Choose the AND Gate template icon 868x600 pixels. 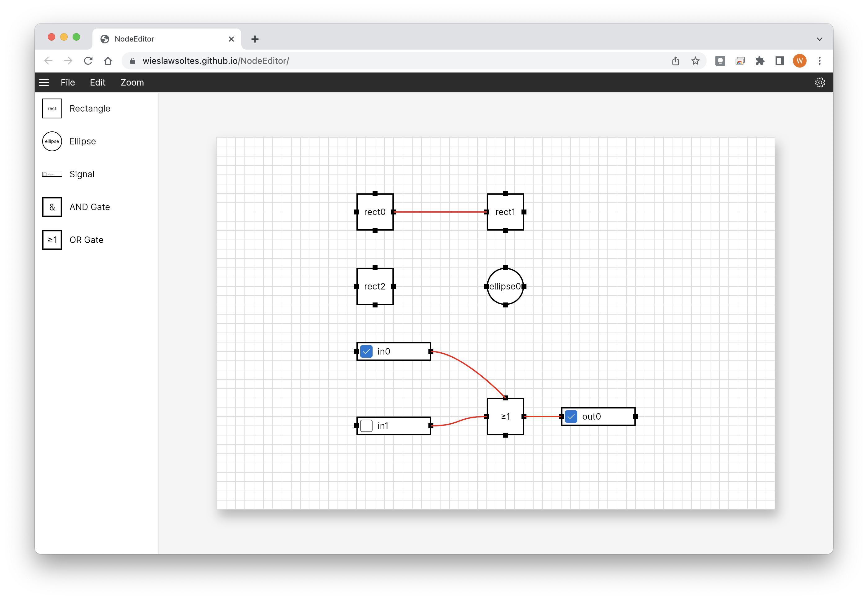tap(52, 207)
